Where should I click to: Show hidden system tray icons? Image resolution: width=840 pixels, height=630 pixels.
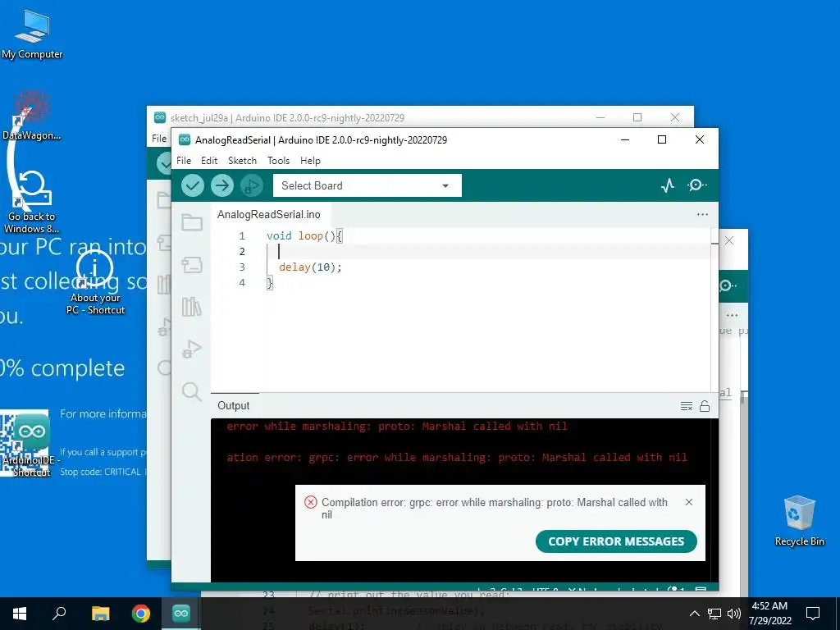[x=694, y=614]
